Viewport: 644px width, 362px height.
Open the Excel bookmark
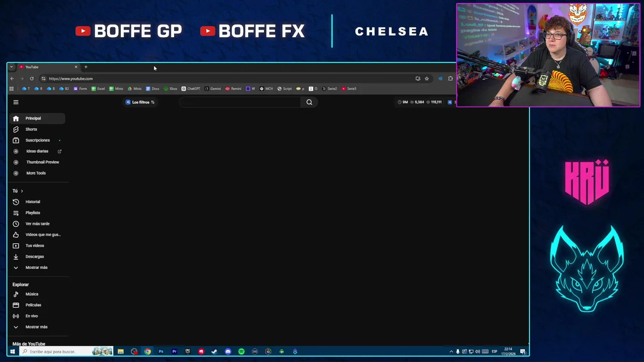coord(98,88)
